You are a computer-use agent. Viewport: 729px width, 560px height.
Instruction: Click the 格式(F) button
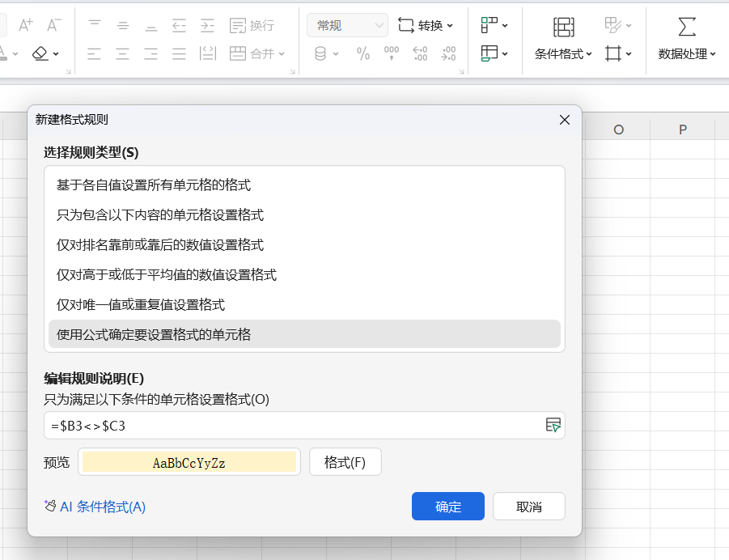pyautogui.click(x=345, y=462)
